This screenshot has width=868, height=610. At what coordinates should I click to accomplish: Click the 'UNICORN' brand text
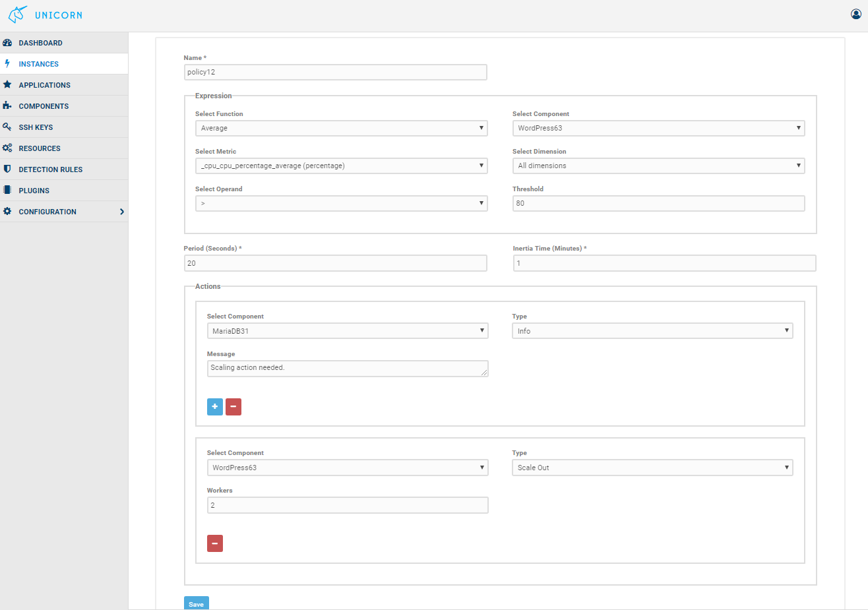pos(59,15)
